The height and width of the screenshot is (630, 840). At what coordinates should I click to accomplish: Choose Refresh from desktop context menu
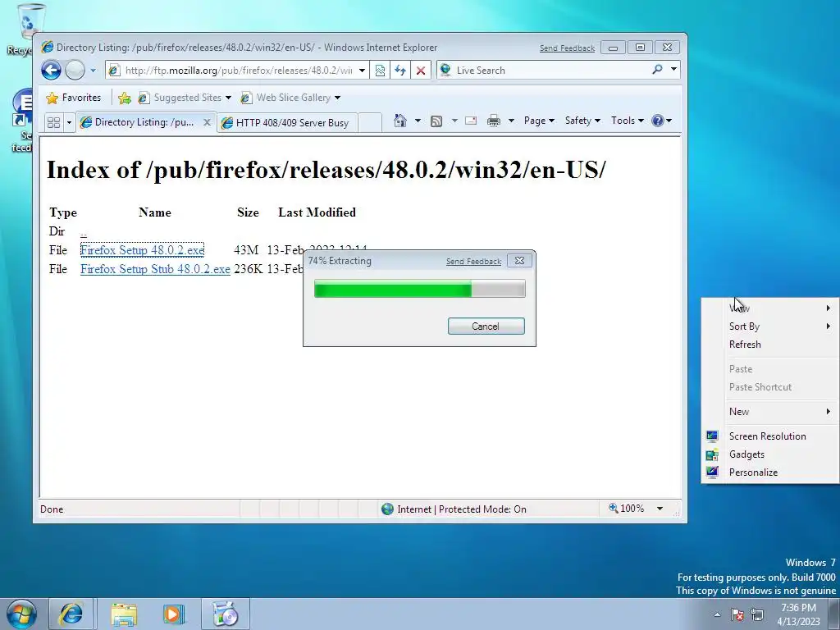coord(769,345)
